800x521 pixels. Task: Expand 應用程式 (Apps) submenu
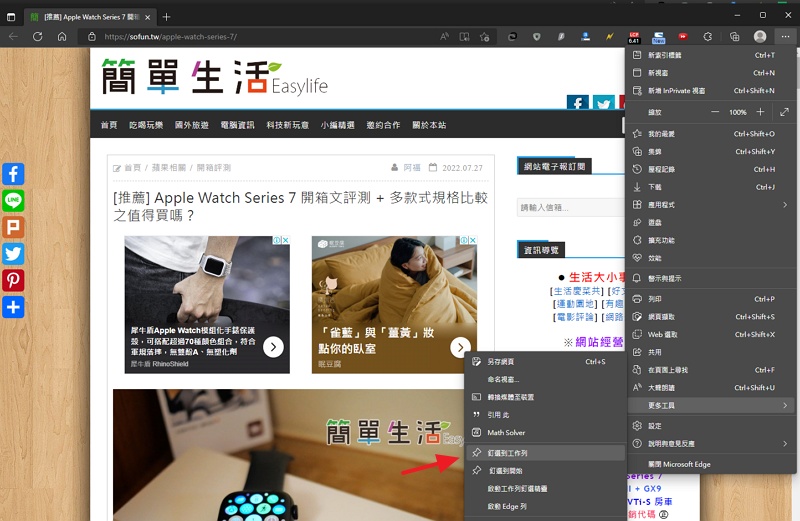711,205
